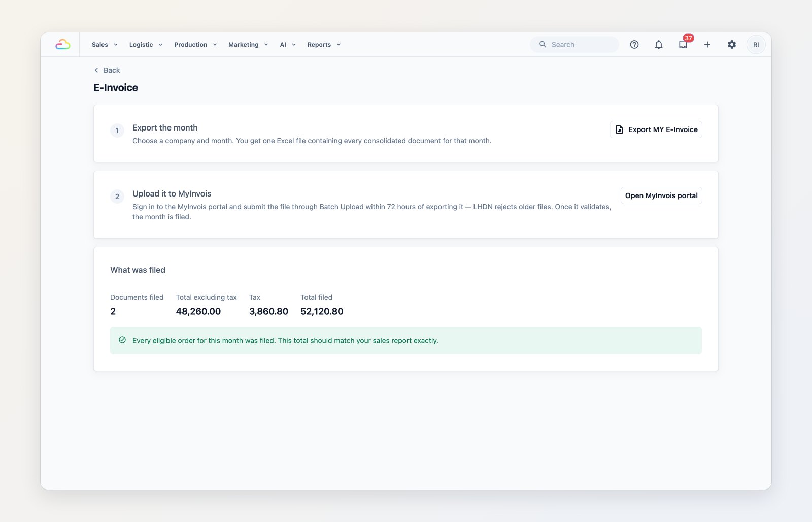This screenshot has height=522, width=812.
Task: Click the Export MY E-Invoice button label
Action: point(663,129)
